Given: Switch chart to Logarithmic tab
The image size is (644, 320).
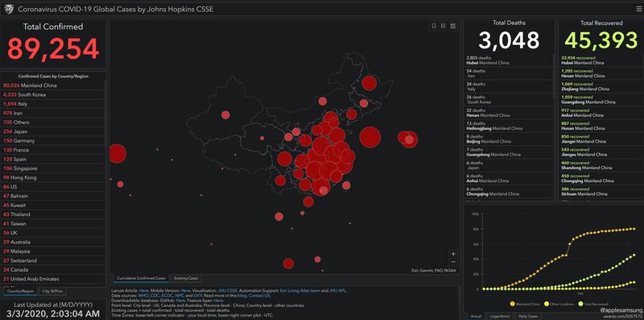Looking at the screenshot, I should [x=500, y=316].
